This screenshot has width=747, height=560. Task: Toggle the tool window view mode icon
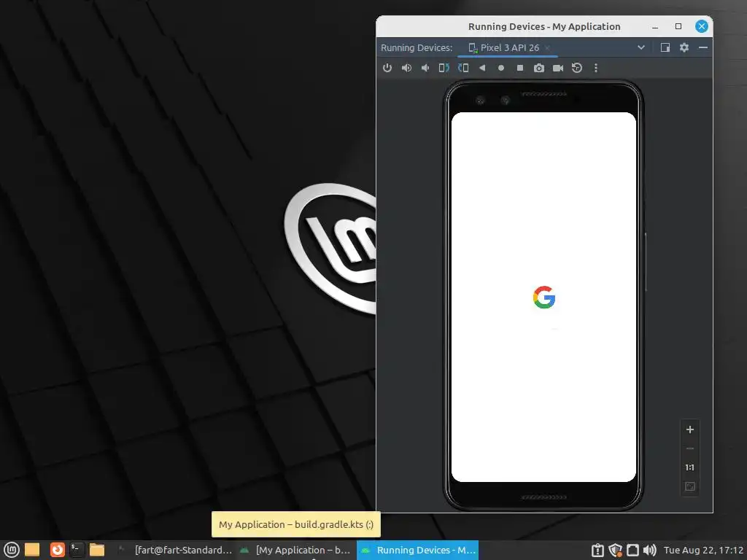[x=665, y=47]
